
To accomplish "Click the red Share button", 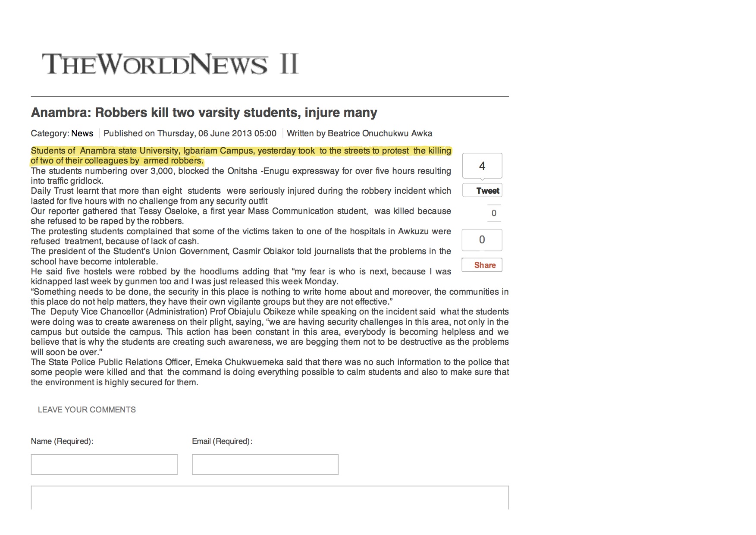I will point(482,265).
